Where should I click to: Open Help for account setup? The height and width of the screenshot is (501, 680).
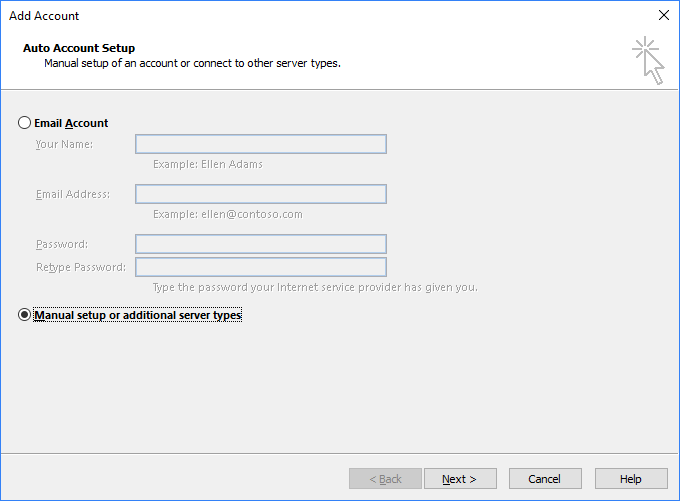point(631,479)
